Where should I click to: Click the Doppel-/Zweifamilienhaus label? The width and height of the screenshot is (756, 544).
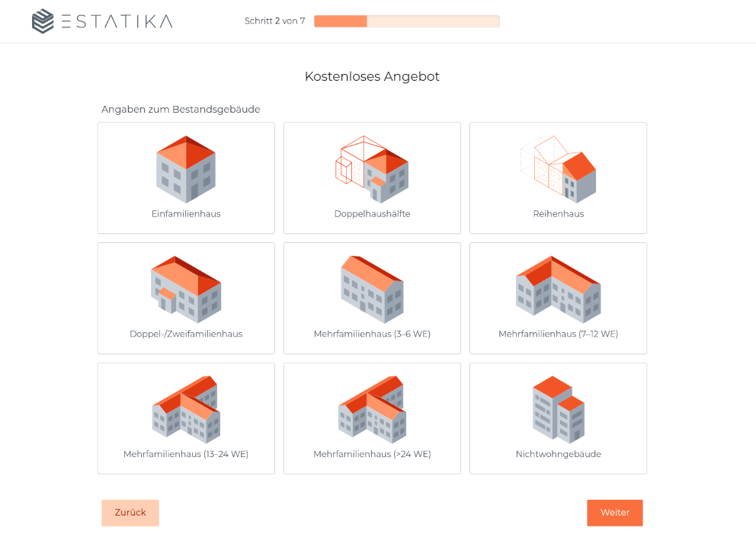coord(186,334)
